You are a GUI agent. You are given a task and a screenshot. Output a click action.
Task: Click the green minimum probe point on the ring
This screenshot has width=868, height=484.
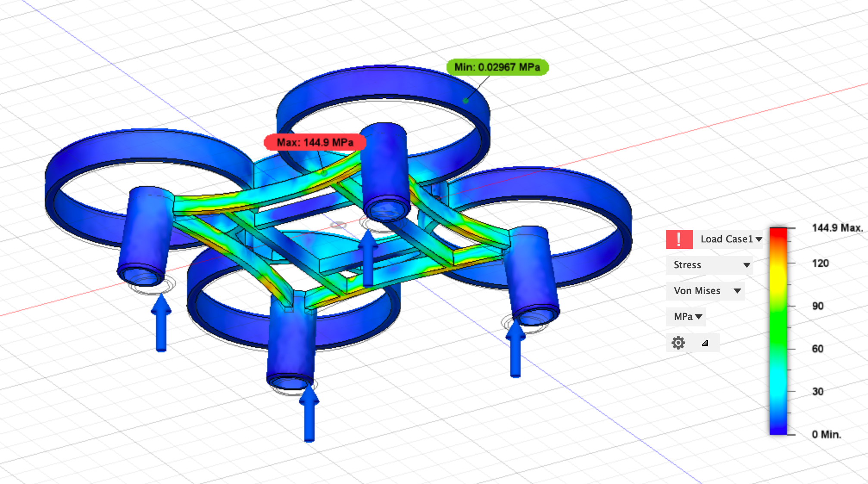click(x=466, y=100)
